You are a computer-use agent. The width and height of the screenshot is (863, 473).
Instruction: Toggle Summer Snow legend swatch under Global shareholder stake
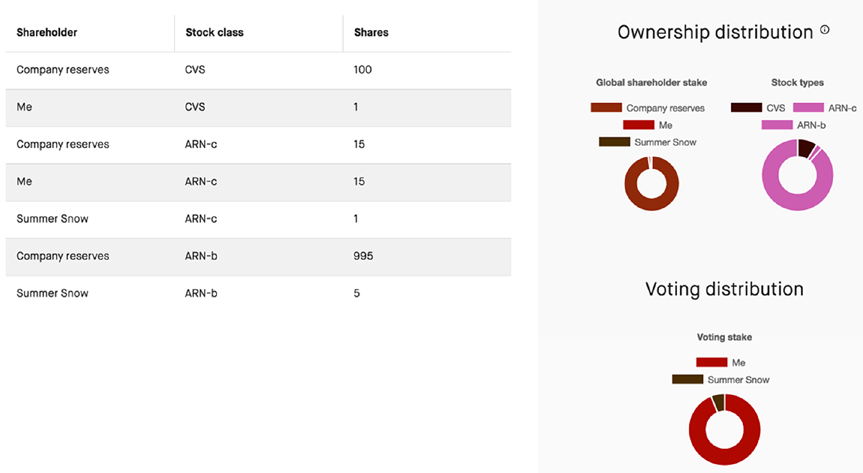click(x=614, y=142)
